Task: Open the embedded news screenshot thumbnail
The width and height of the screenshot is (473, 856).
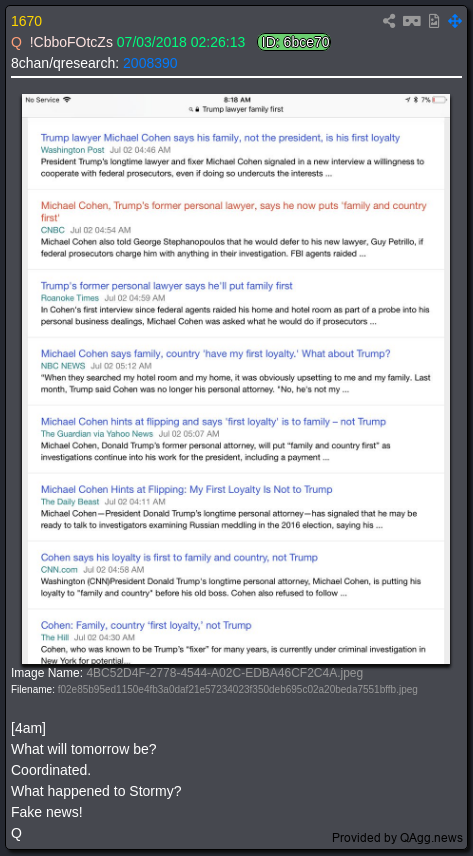Action: coord(236,379)
